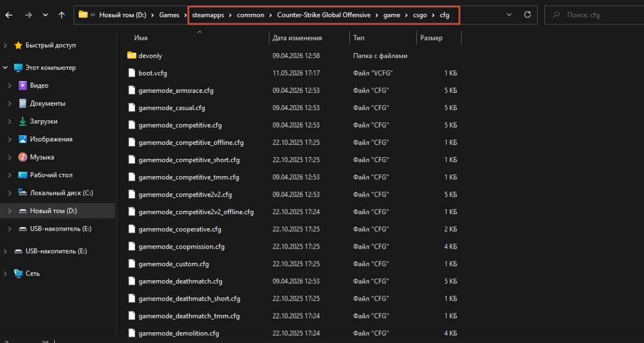Open address bar history dropdown chevron
Image resolution: width=644 pixels, height=343 pixels.
(x=510, y=14)
